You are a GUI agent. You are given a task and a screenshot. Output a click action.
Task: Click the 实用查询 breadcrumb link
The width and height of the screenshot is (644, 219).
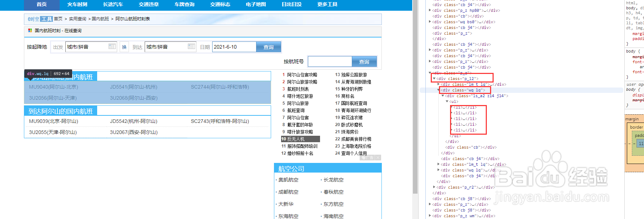(78, 19)
